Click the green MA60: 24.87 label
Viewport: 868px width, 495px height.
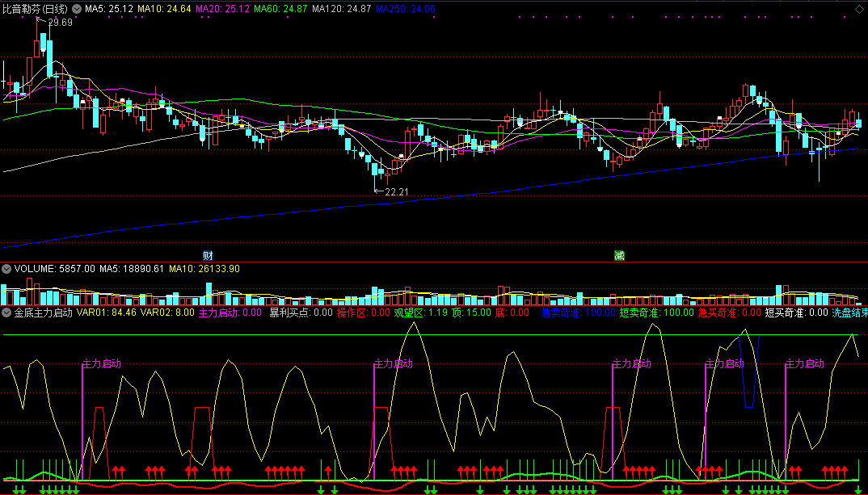click(280, 9)
